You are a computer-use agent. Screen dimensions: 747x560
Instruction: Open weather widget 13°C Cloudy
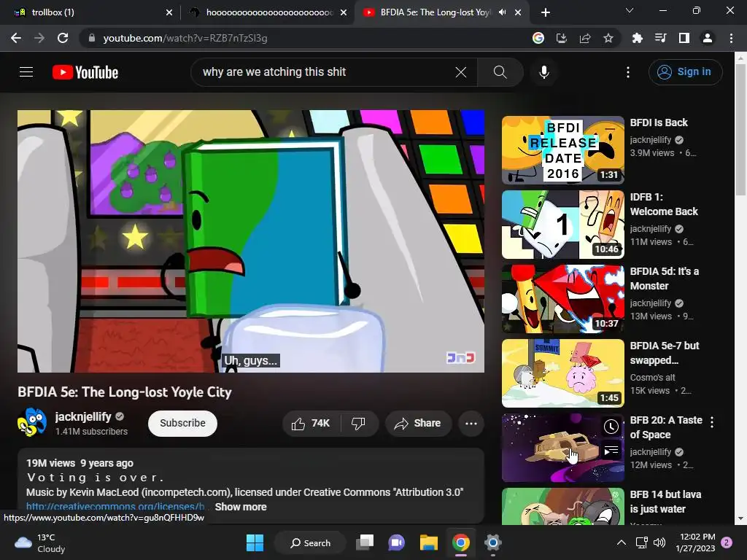(x=40, y=542)
